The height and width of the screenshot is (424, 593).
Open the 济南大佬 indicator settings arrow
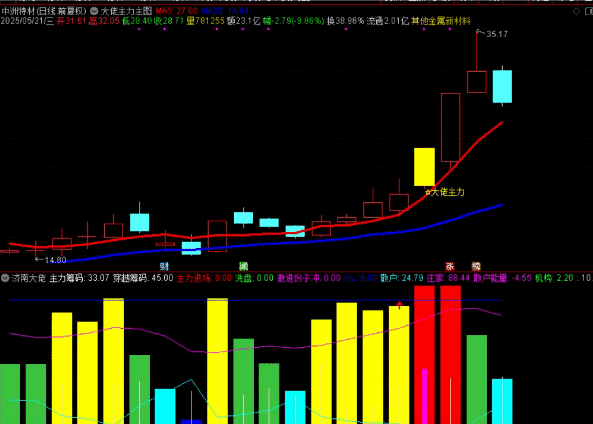[x=5, y=278]
